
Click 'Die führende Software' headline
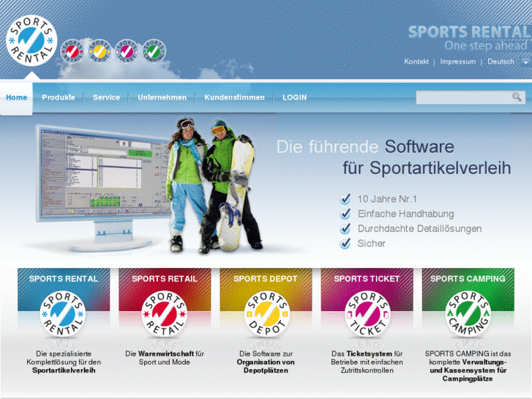(365, 146)
